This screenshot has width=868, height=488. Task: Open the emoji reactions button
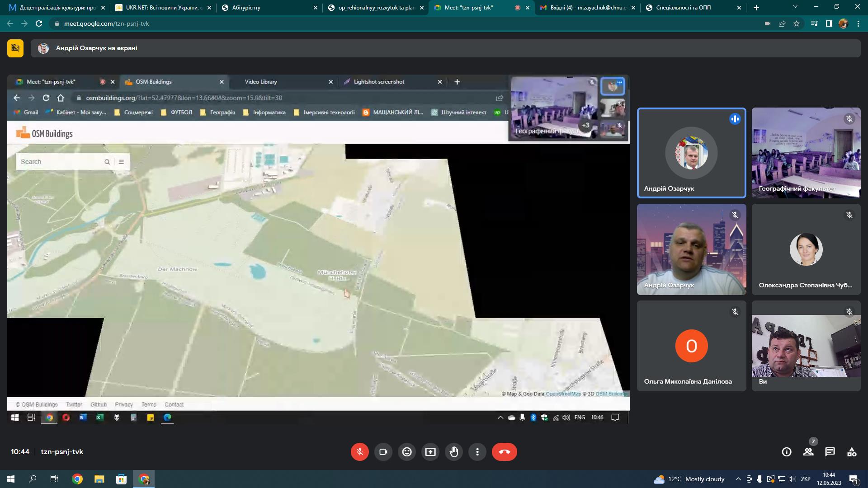pos(407,452)
